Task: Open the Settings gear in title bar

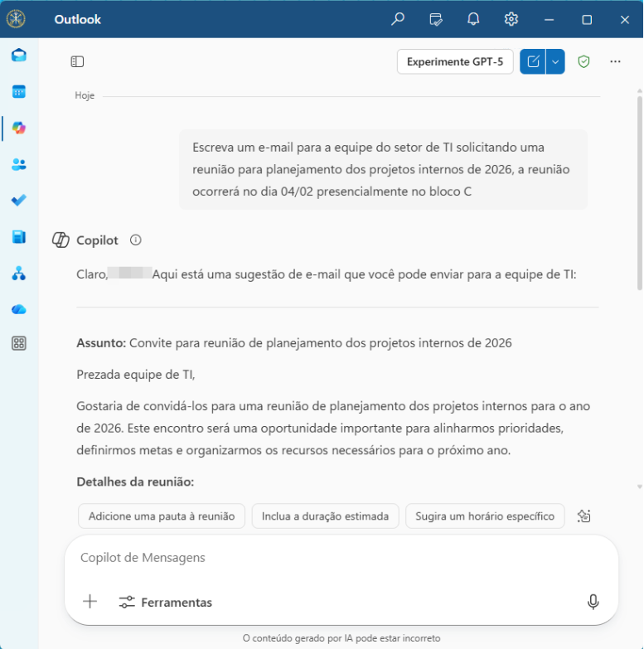Action: coord(511,19)
